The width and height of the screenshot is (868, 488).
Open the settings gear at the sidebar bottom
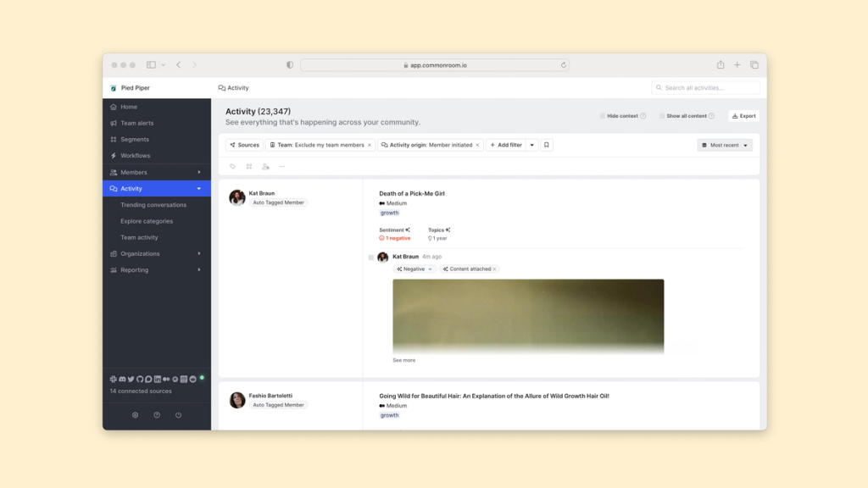[x=135, y=415]
